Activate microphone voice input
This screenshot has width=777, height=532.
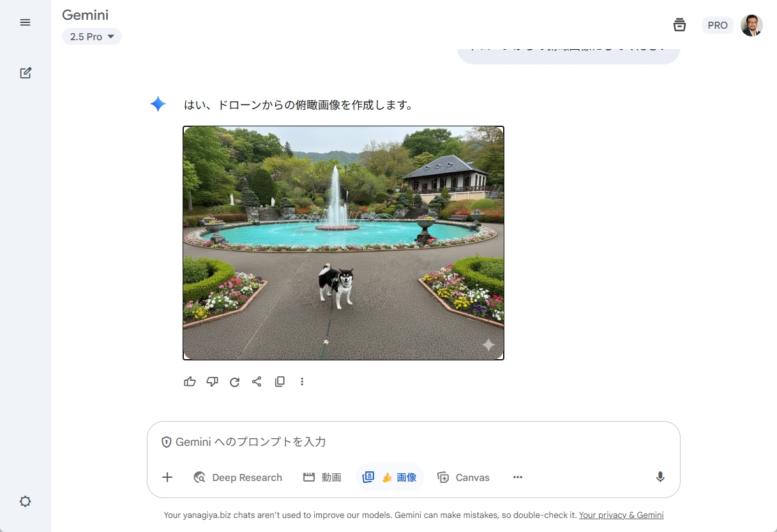660,477
